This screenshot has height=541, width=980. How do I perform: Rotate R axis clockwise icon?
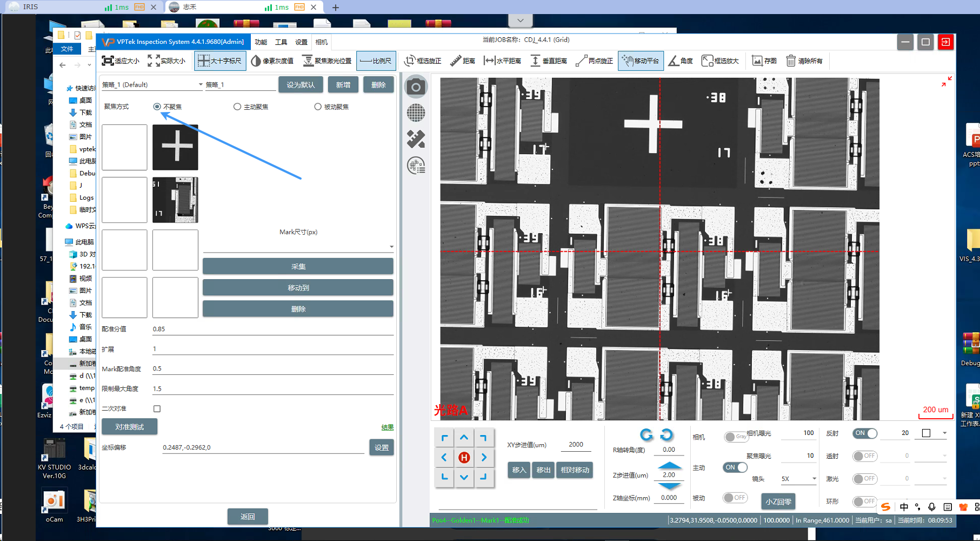[x=646, y=434]
